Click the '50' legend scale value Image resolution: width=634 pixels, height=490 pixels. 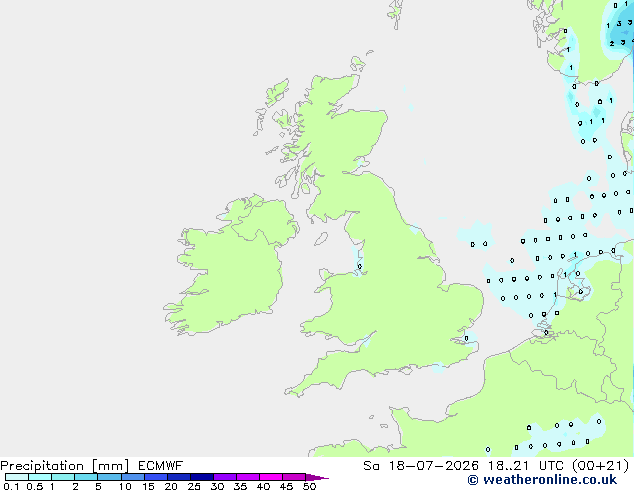309,486
